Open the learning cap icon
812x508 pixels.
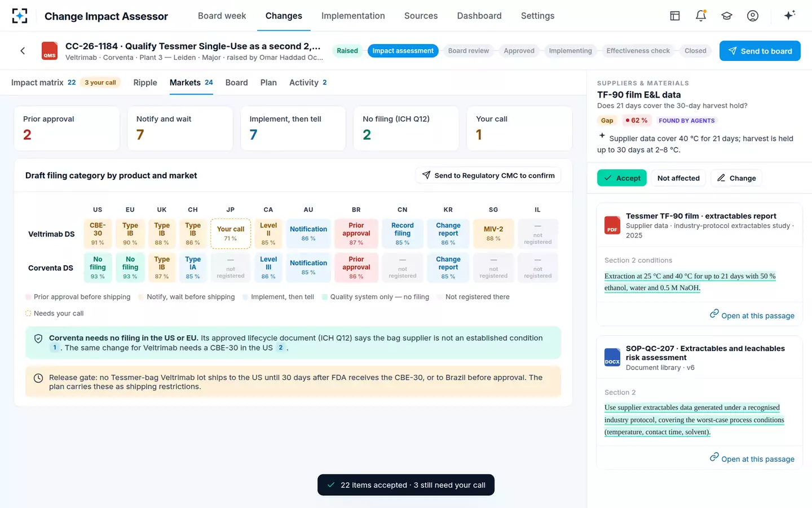pos(727,16)
